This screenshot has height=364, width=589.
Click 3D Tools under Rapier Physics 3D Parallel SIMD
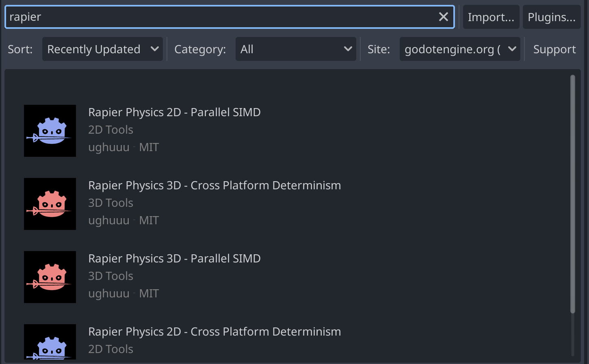click(110, 276)
